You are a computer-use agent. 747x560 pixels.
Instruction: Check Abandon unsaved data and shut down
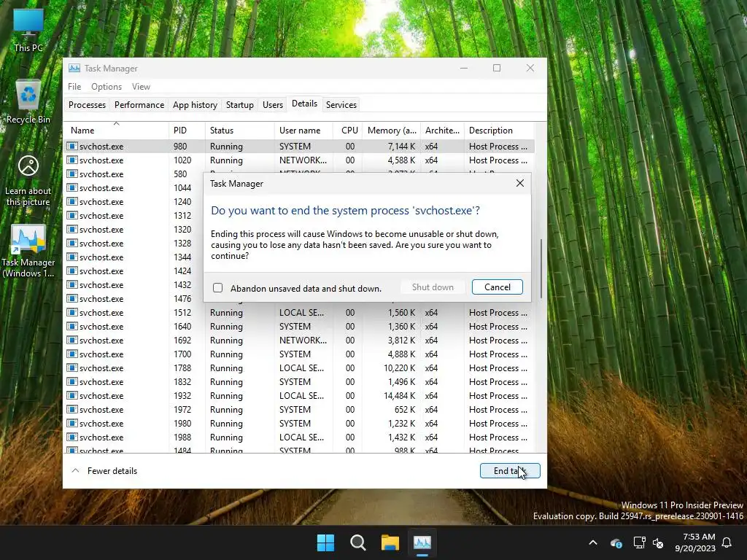coord(217,287)
